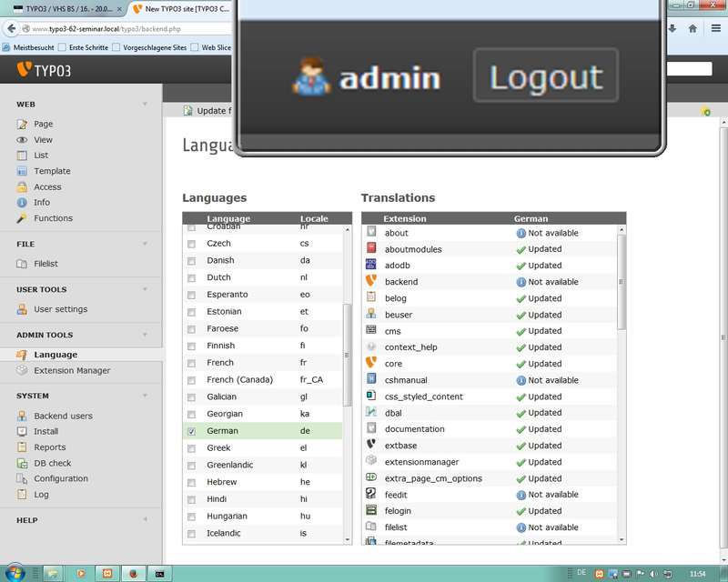Open the Functions wand icon
Screen dimensions: 728x582
click(x=22, y=218)
